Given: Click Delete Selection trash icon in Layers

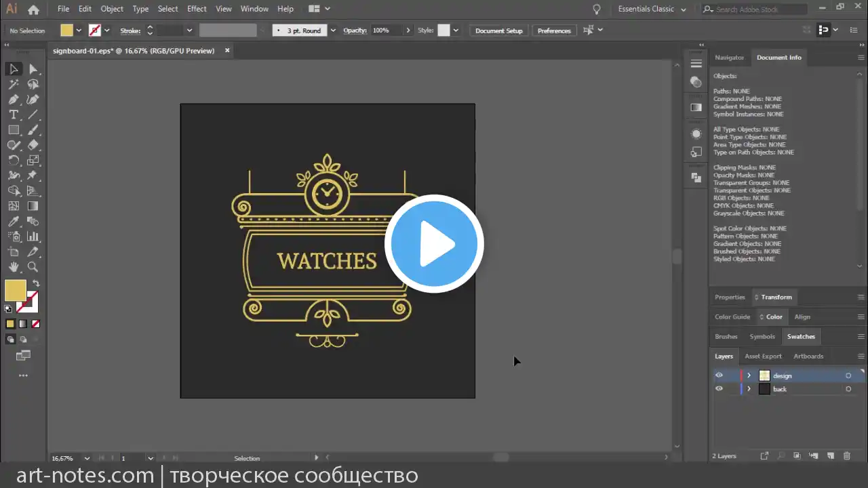Looking at the screenshot, I should pos(848,456).
